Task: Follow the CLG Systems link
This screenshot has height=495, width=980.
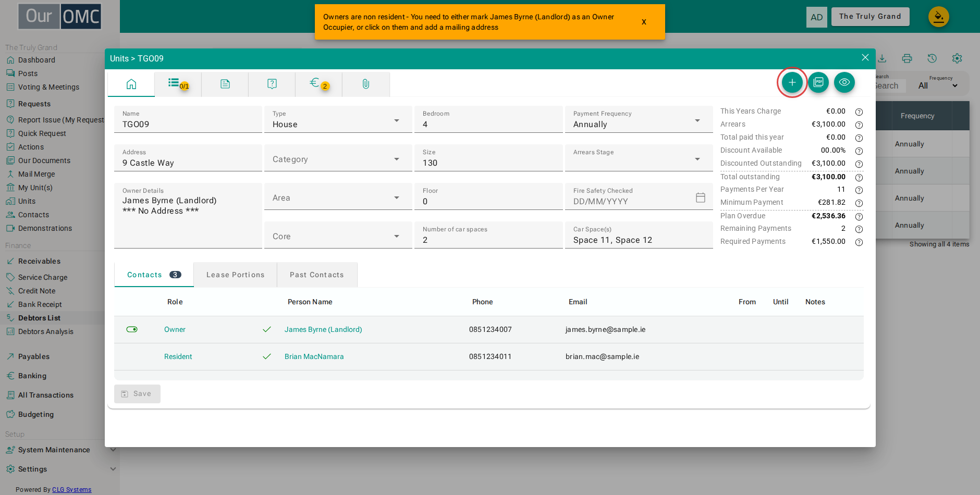Action: click(x=71, y=490)
